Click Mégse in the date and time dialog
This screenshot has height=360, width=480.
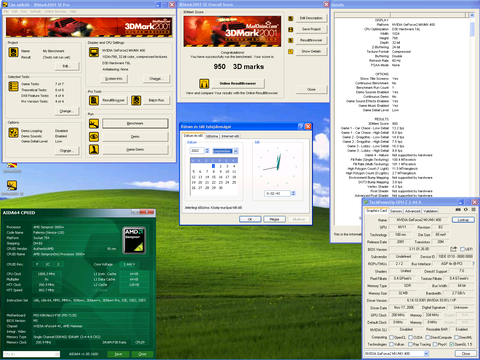point(274,219)
